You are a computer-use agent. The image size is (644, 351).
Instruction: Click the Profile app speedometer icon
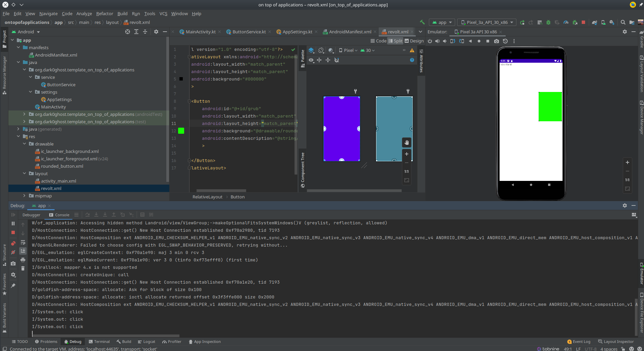566,22
